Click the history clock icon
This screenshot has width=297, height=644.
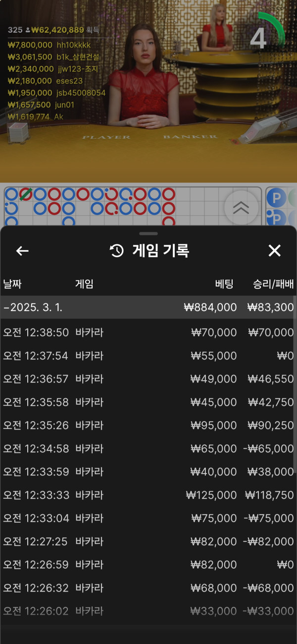coord(117,251)
